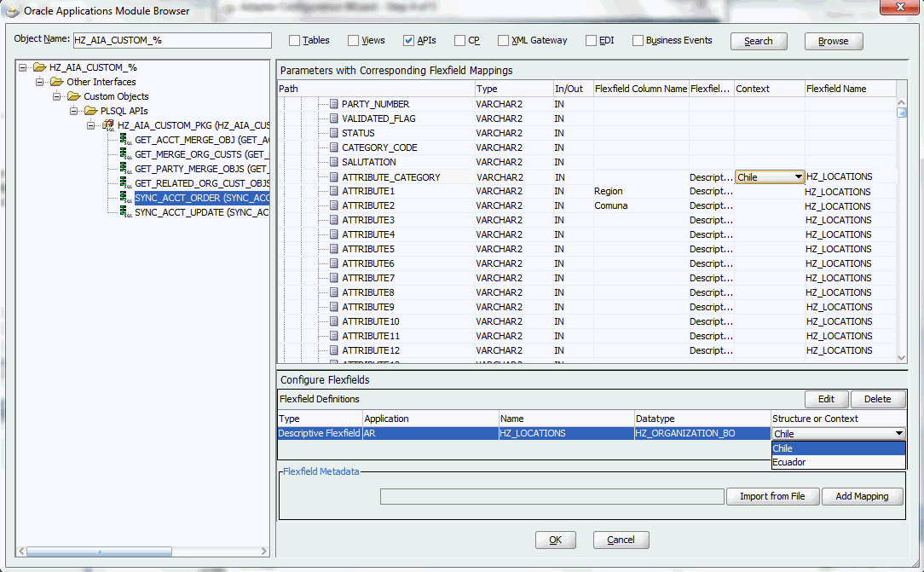The image size is (924, 572).
Task: Click the Path column header
Action: click(x=376, y=89)
